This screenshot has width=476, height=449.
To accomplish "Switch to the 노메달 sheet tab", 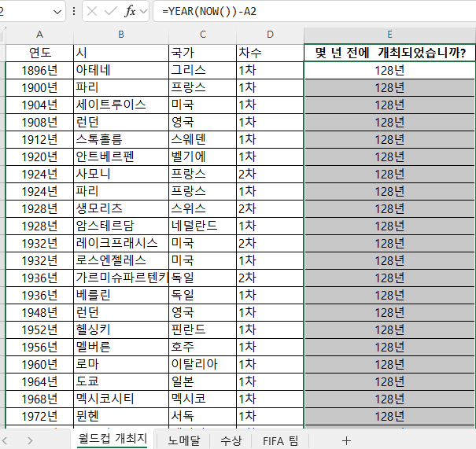I will coord(183,440).
